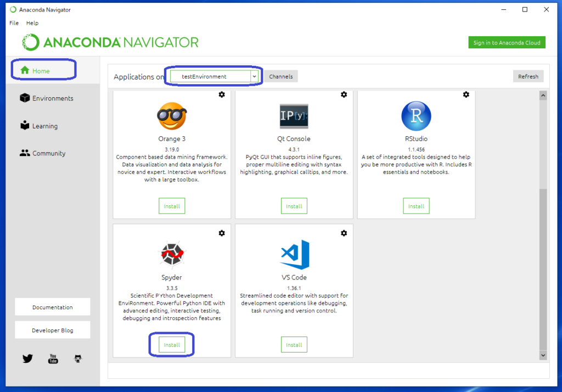Click the RStudio application logo
This screenshot has width=562, height=392.
click(416, 116)
